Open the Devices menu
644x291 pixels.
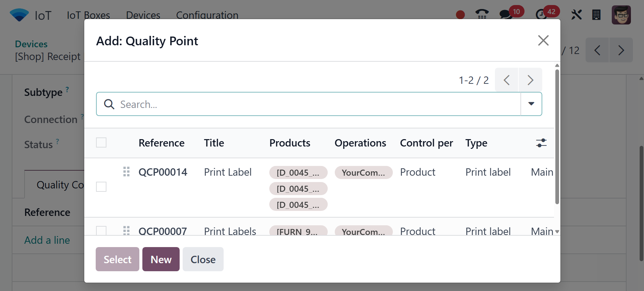pos(143,15)
